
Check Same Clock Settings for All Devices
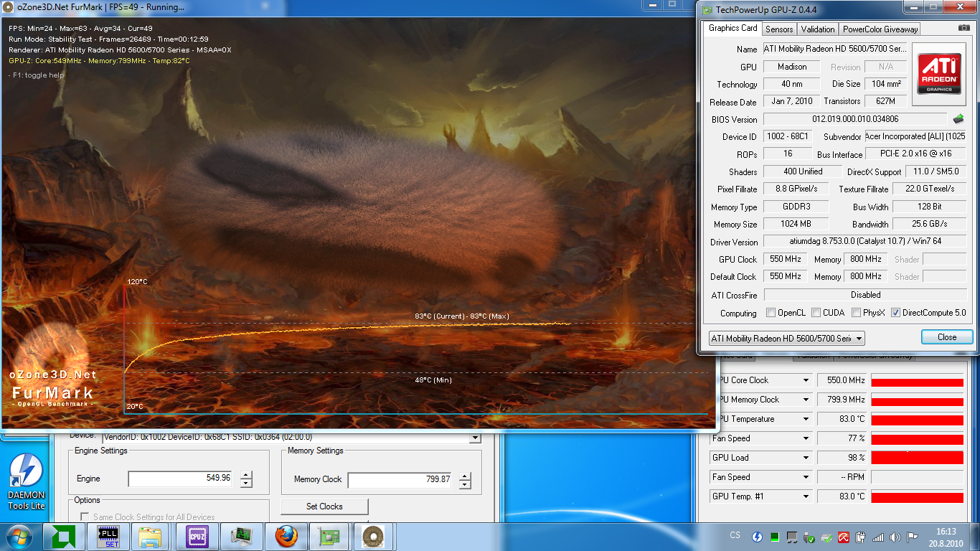pos(85,517)
